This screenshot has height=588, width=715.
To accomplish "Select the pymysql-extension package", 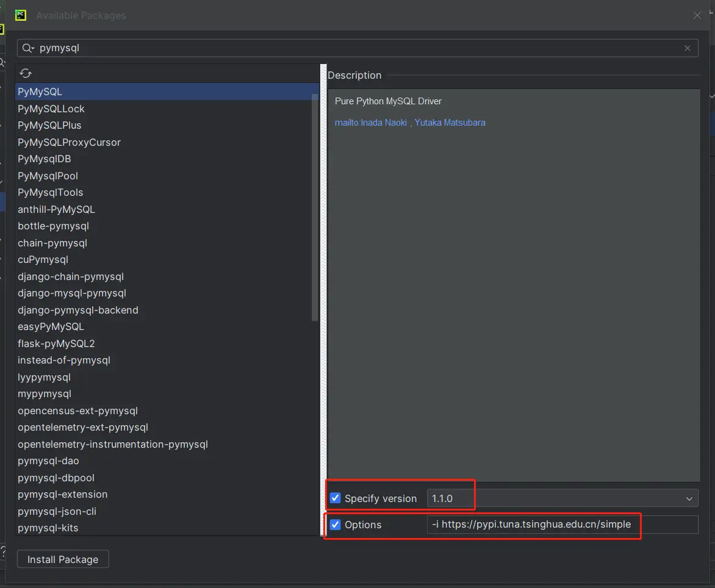I will 167,495.
